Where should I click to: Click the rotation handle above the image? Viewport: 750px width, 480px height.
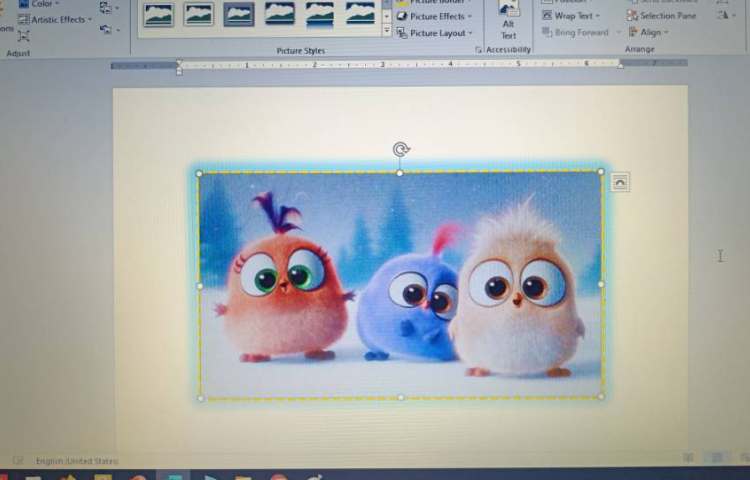tap(400, 150)
